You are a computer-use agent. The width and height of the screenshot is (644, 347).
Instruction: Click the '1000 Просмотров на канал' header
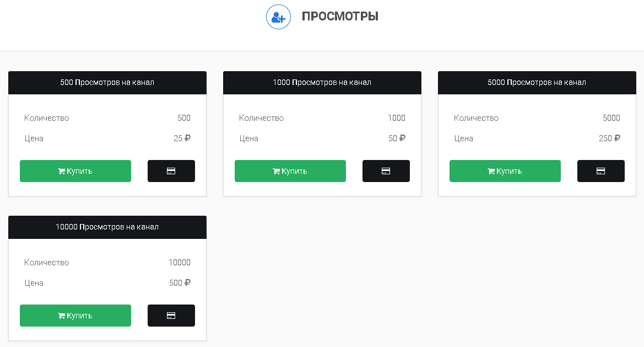(x=322, y=83)
